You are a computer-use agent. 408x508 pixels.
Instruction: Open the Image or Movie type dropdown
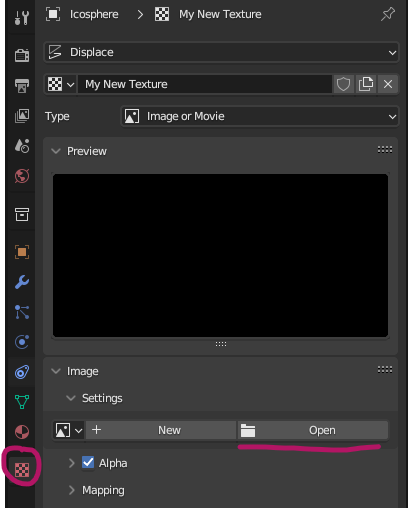point(260,116)
